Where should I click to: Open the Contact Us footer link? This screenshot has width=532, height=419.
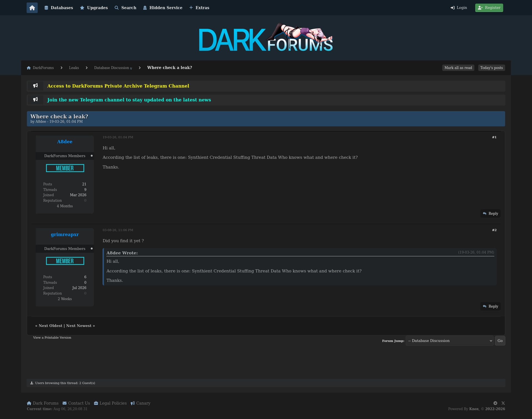[x=76, y=403]
